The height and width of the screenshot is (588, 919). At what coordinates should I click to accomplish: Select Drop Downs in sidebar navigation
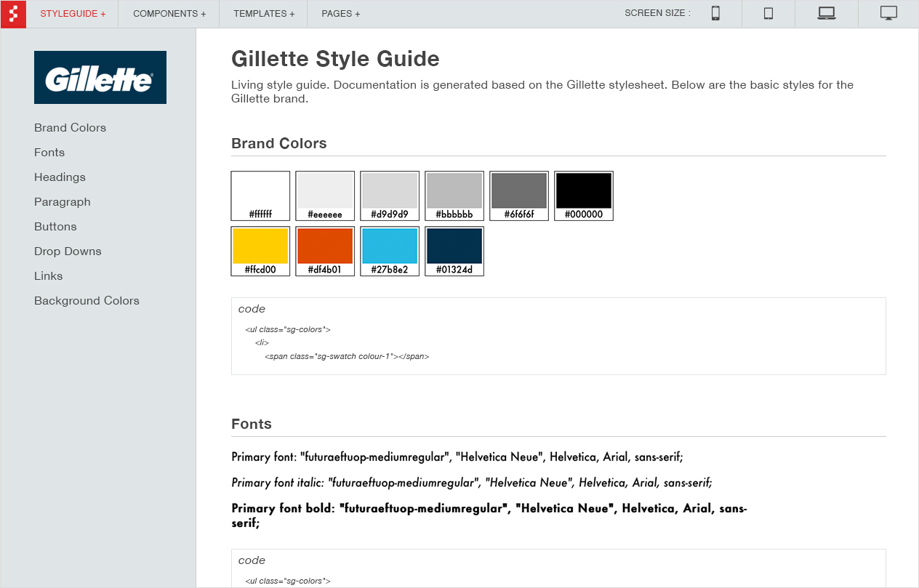pos(68,251)
